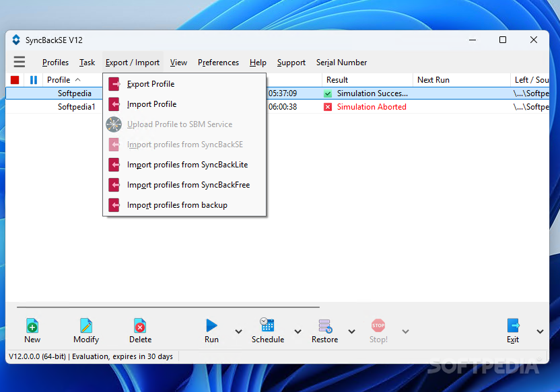
Task: Click the Import from SyncBackLite icon
Action: (114, 165)
